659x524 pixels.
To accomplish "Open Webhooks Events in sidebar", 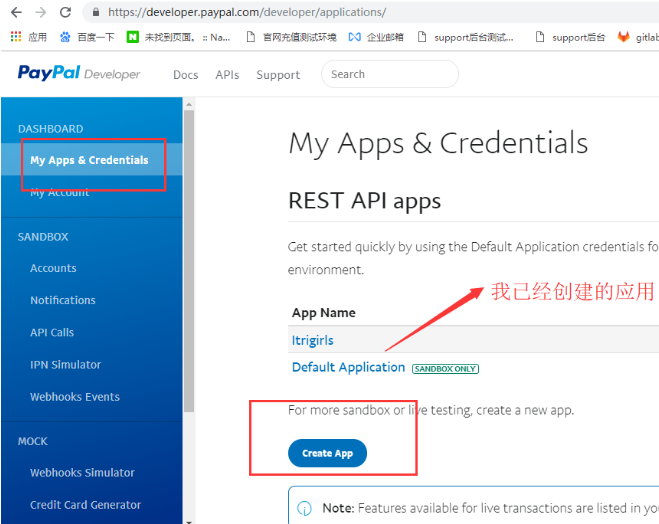I will tap(75, 397).
